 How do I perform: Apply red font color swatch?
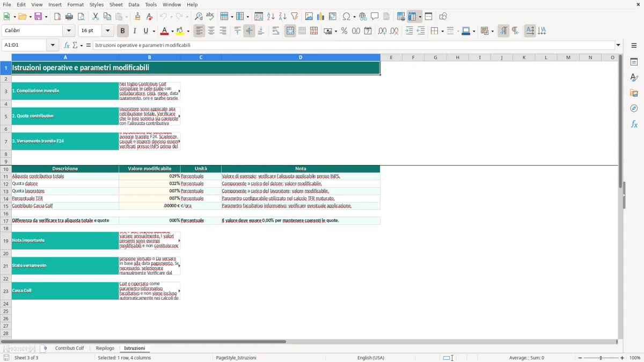164,31
